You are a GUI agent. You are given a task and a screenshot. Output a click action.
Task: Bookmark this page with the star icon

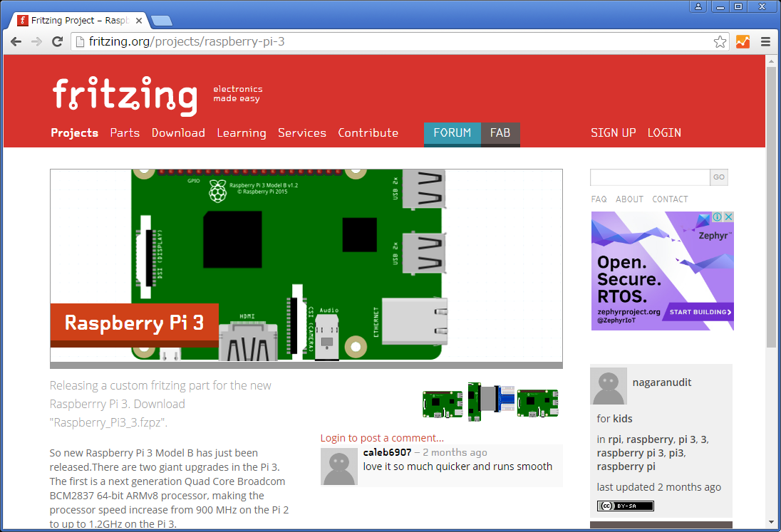coord(720,42)
